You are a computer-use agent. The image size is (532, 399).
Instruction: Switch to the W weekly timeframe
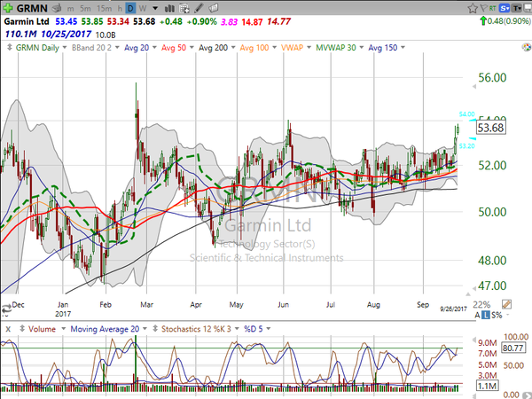143,8
